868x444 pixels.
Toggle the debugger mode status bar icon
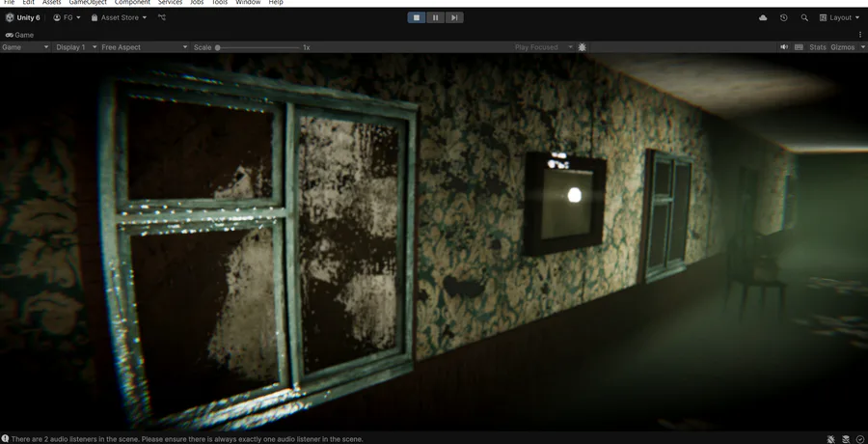click(831, 439)
